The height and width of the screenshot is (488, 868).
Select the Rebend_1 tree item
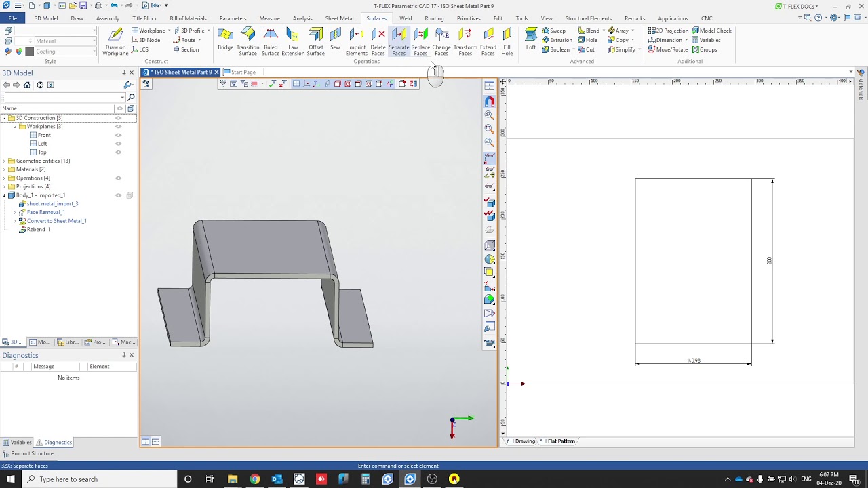[x=38, y=230]
